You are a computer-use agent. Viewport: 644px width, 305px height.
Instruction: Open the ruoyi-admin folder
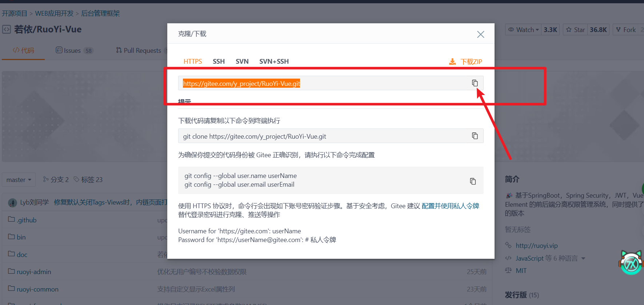pos(34,272)
